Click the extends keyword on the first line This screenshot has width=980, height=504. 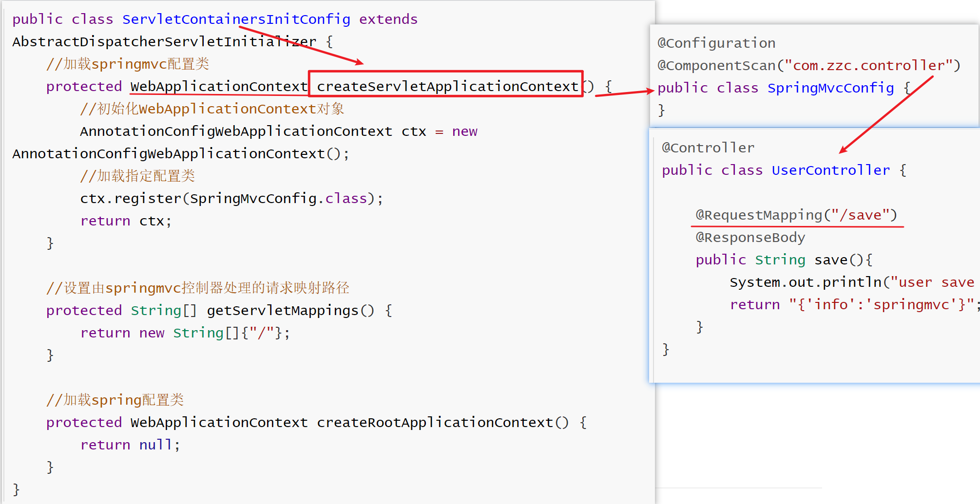tap(388, 19)
